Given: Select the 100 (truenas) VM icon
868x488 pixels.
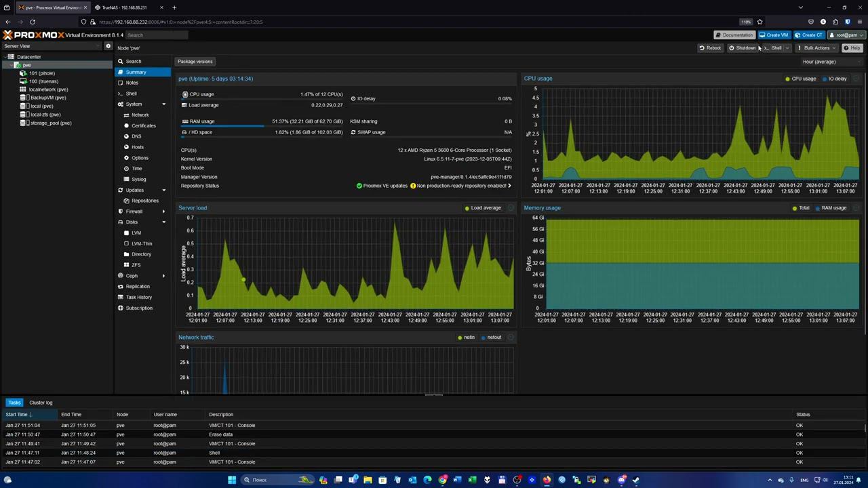Looking at the screenshot, I should (x=24, y=81).
